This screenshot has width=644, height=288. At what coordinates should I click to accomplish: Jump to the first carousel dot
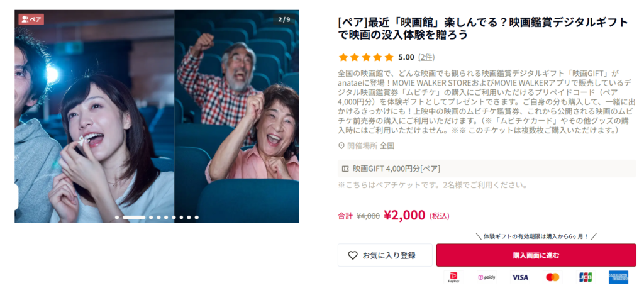pyautogui.click(x=117, y=218)
